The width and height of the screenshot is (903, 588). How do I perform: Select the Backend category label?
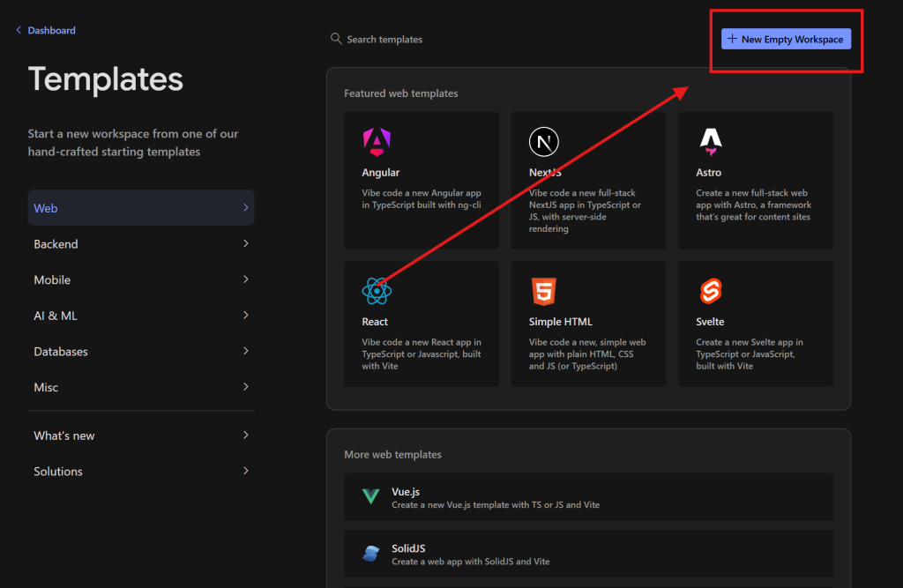[x=56, y=244]
